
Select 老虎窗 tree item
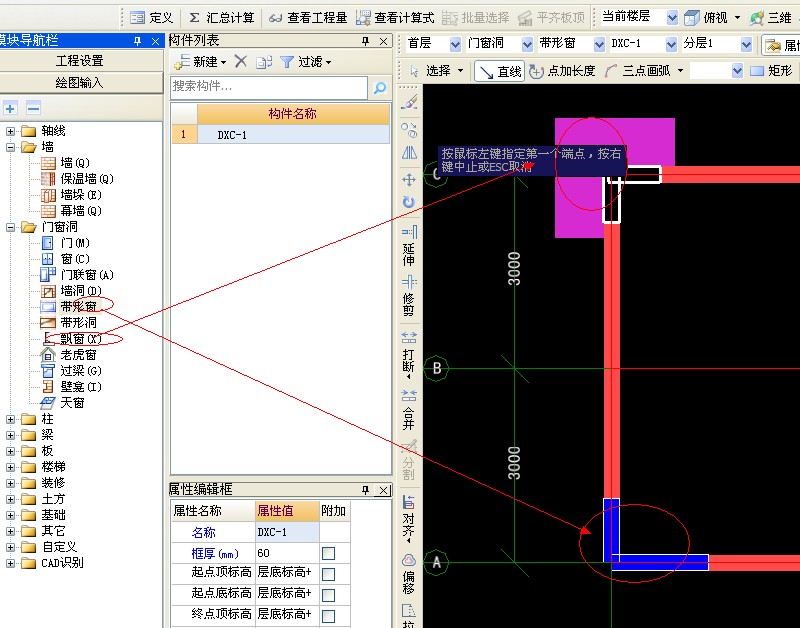(78, 355)
